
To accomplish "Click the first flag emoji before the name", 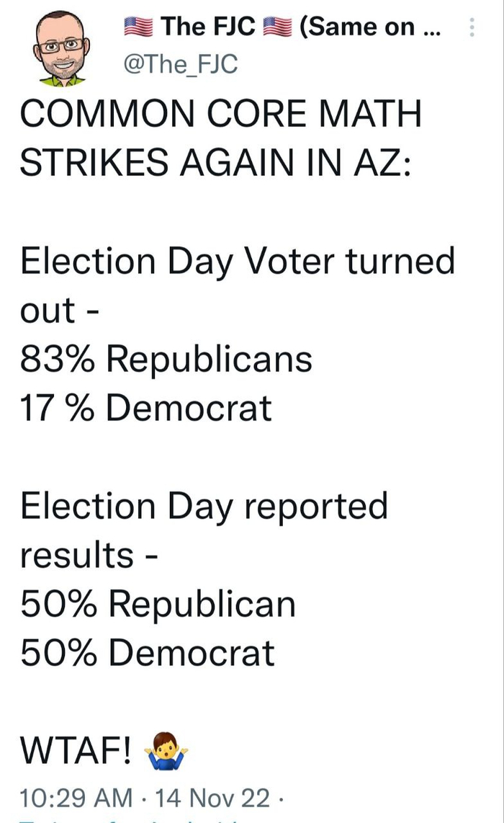I will (x=138, y=27).
